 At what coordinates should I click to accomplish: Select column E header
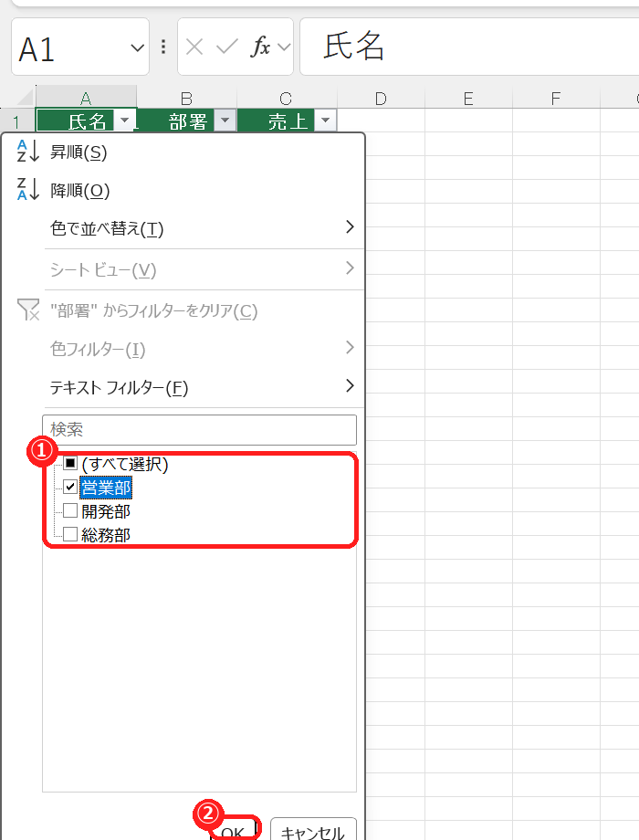coord(468,98)
